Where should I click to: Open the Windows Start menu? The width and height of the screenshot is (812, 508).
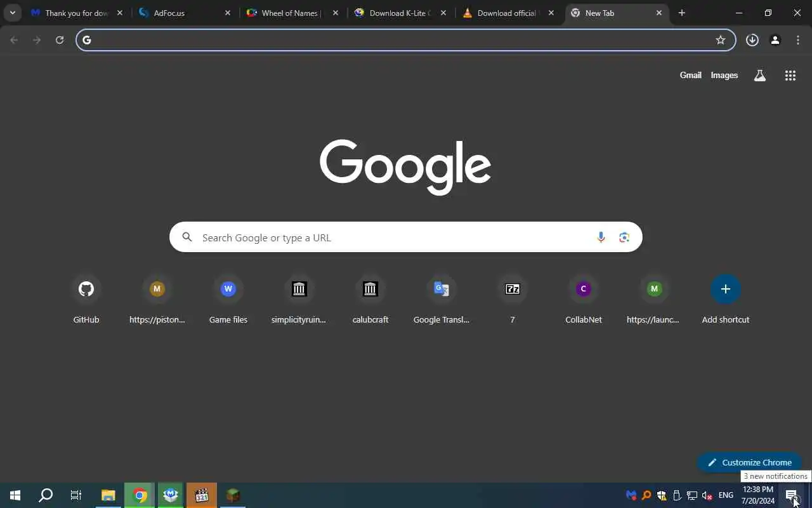click(15, 495)
